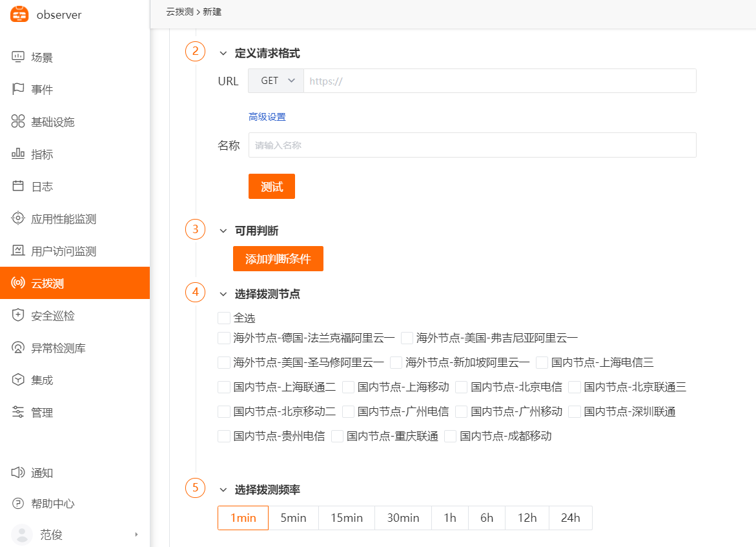Check 国内节点-上海电信三
The width and height of the screenshot is (756, 547).
pos(542,362)
